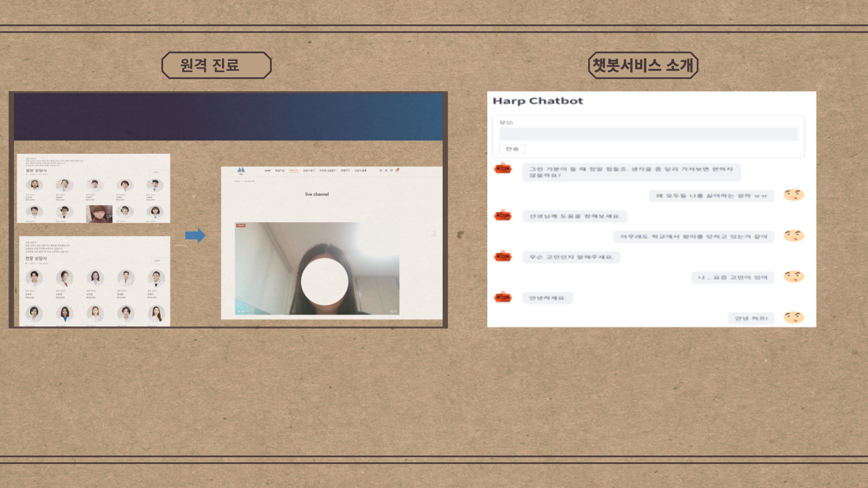This screenshot has width=868, height=488.
Task: Open the shopping cart icon
Action: (x=397, y=170)
